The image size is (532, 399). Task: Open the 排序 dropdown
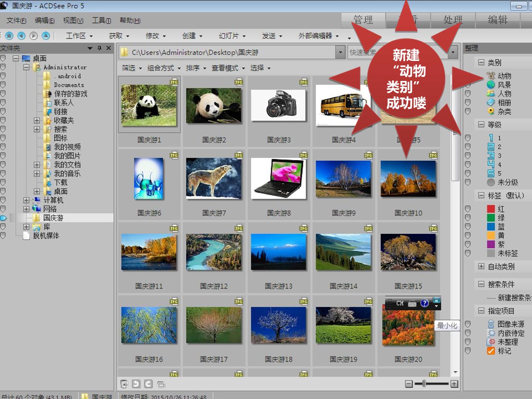(x=196, y=68)
